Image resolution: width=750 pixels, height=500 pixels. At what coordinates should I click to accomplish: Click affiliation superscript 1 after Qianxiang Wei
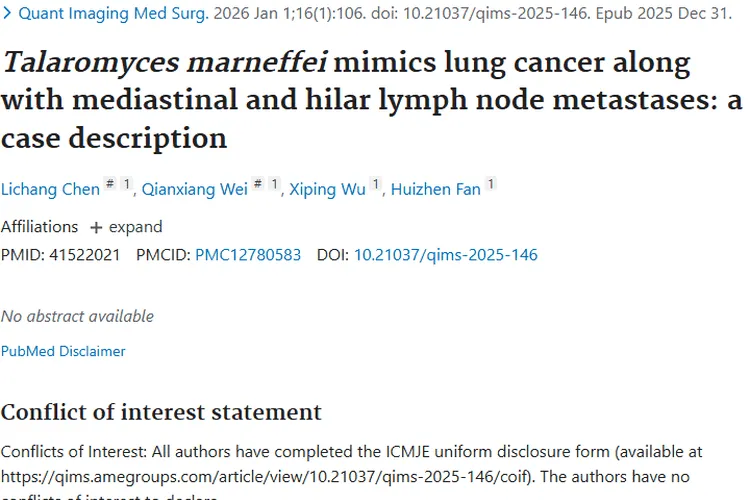[274, 184]
